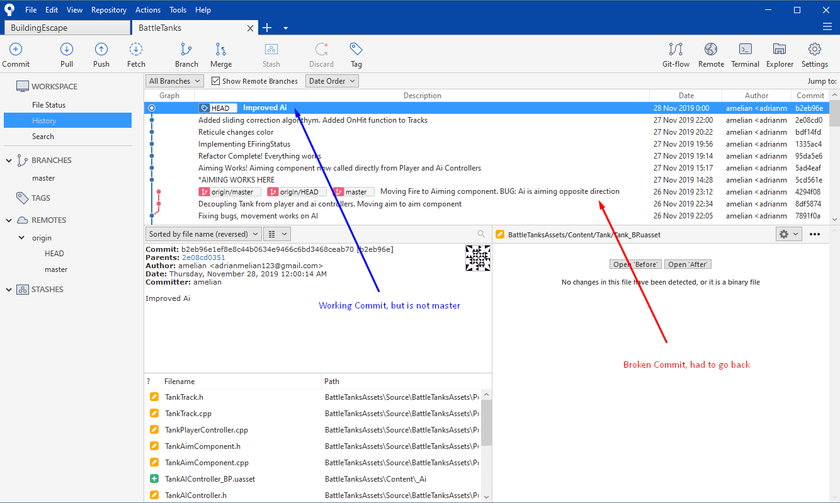The height and width of the screenshot is (503, 840).
Task: Open the Edit menu
Action: tap(51, 10)
